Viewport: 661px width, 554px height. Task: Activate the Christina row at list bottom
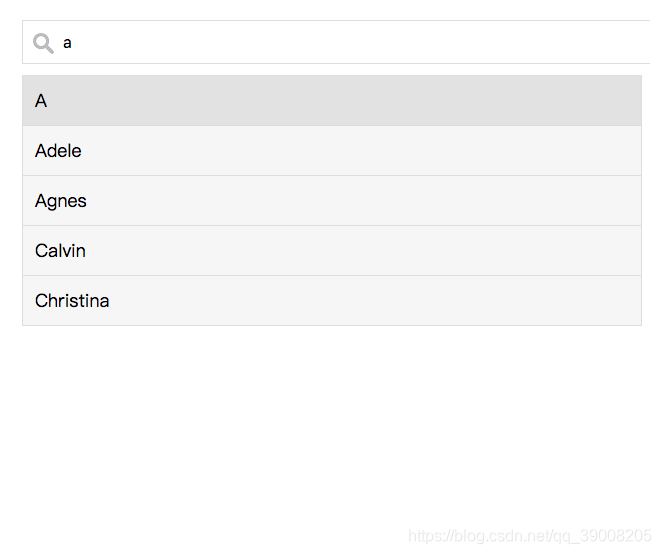point(332,301)
